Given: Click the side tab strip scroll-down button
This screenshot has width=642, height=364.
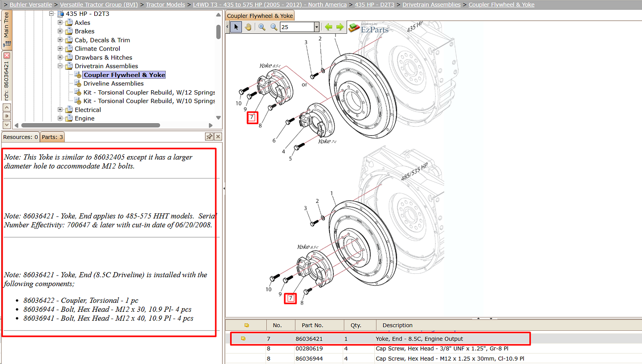Looking at the screenshot, I should pyautogui.click(x=6, y=125).
